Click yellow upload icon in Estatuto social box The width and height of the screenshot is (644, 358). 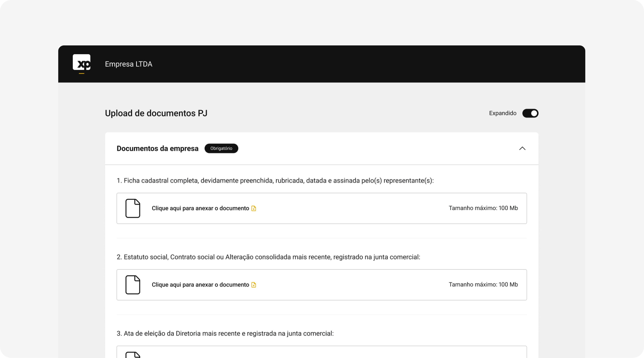point(254,285)
